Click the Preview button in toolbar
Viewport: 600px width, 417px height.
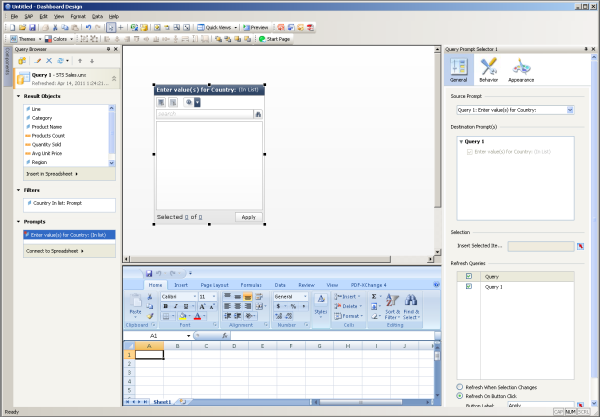pos(256,28)
